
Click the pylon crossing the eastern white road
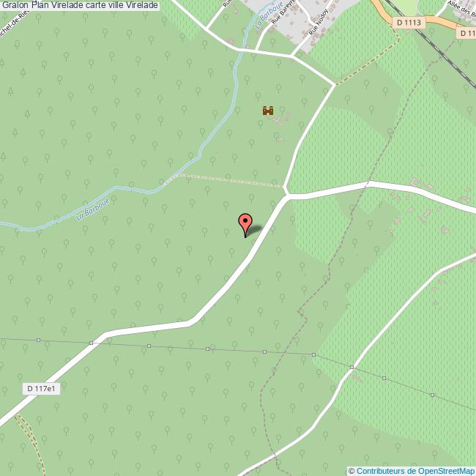coord(352,368)
